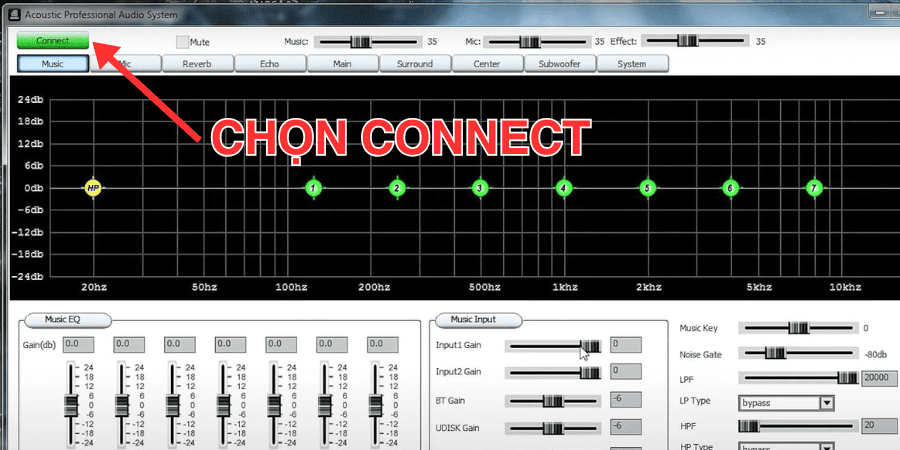This screenshot has height=450, width=900.
Task: Click the LPF frequency slider
Action: point(798,378)
